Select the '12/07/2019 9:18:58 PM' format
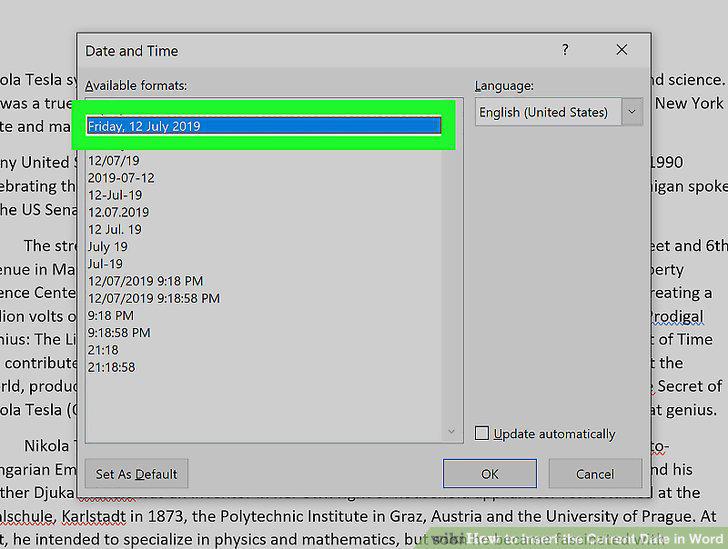The height and width of the screenshot is (549, 728). [154, 298]
